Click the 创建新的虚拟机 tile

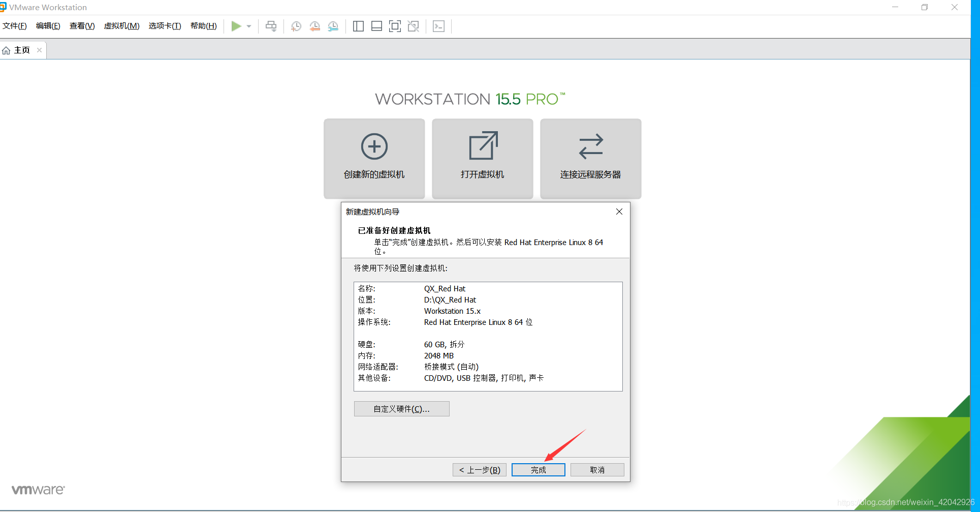374,159
